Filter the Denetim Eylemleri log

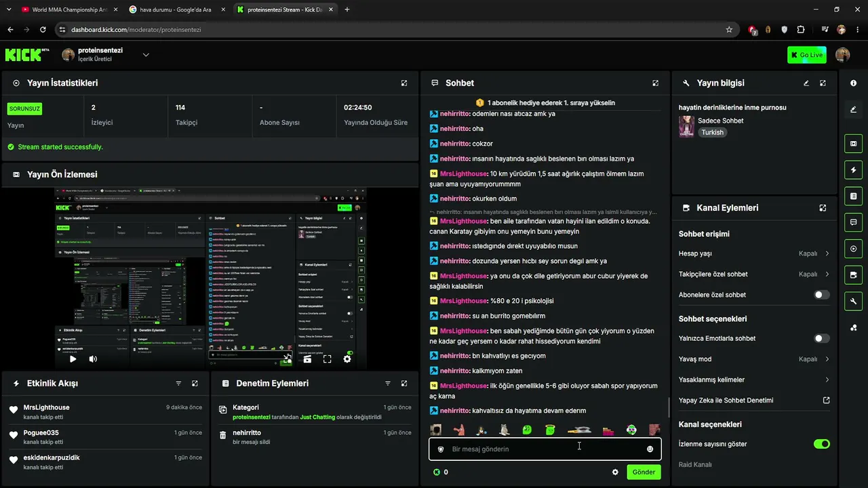tap(388, 384)
